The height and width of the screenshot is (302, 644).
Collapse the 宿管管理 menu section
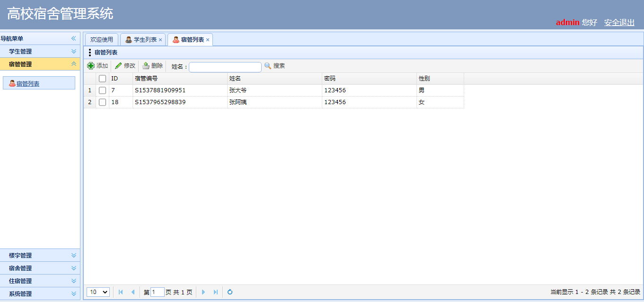pos(40,64)
